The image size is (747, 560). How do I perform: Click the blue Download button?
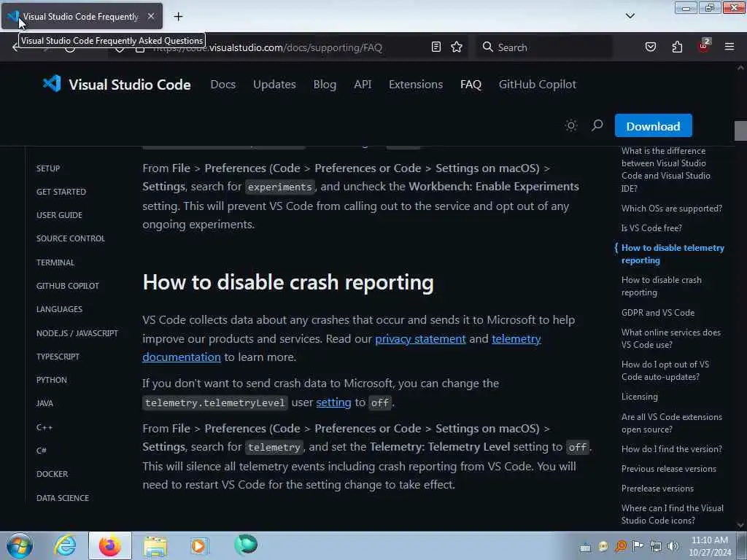coord(653,125)
